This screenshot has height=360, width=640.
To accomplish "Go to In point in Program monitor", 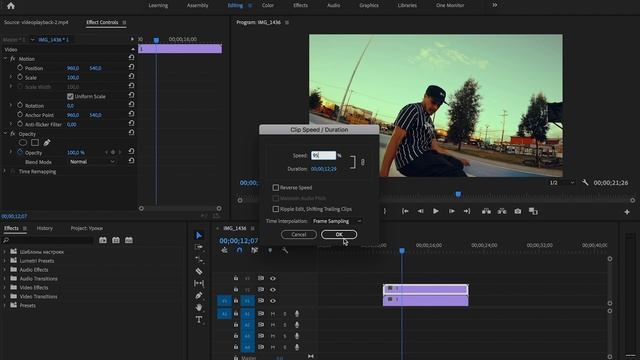I will pos(405,211).
